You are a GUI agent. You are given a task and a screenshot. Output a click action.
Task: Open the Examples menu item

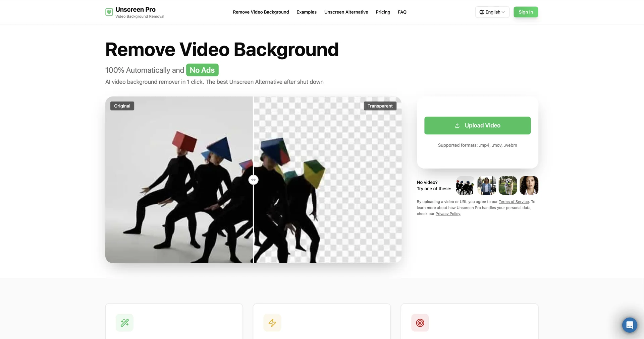(x=306, y=12)
